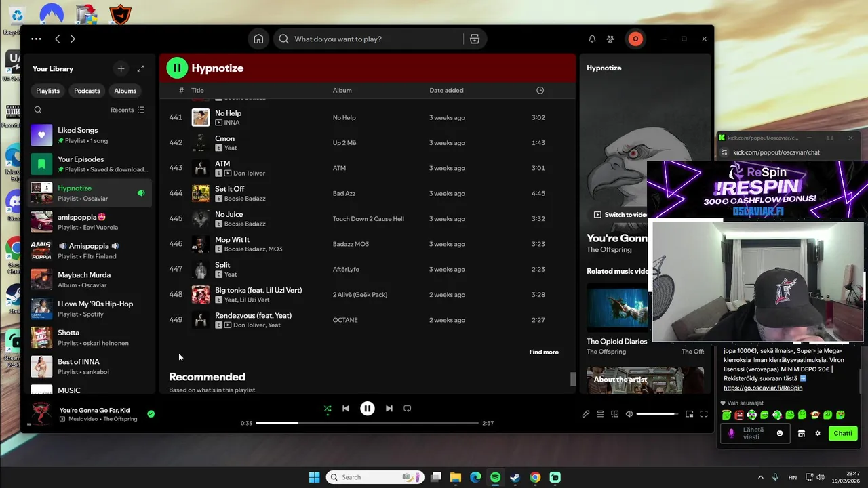Open Your Episodes in the library
Screen dimensions: 868x488
(90, 164)
